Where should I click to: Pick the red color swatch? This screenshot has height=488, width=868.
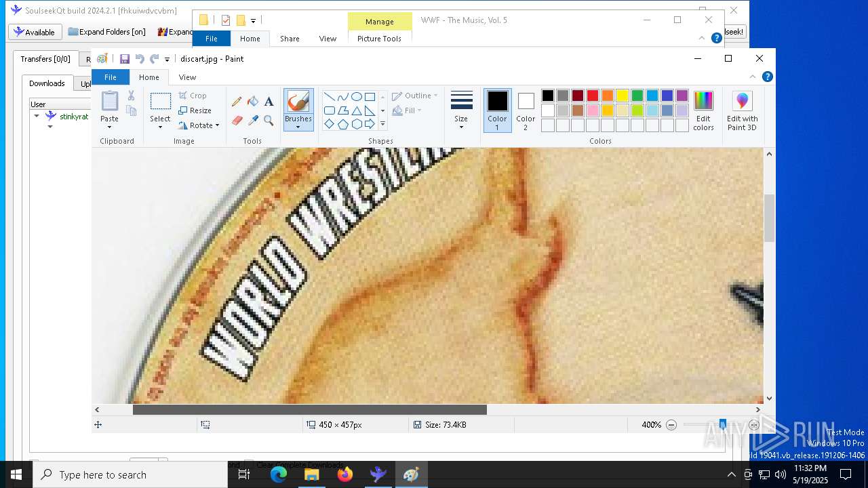pos(593,96)
